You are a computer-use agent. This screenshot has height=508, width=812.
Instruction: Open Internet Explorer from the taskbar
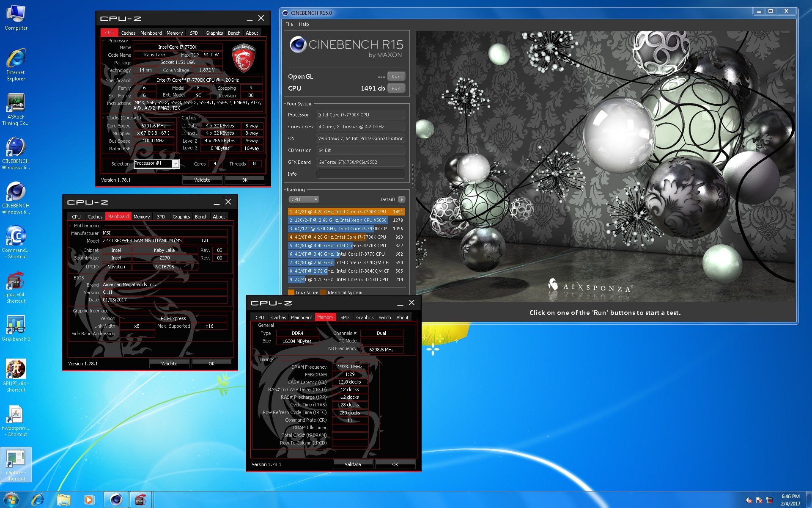tap(38, 500)
